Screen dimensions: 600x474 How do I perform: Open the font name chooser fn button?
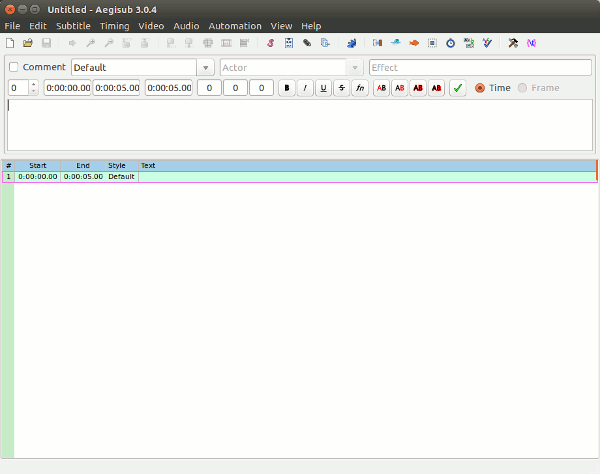tap(360, 88)
